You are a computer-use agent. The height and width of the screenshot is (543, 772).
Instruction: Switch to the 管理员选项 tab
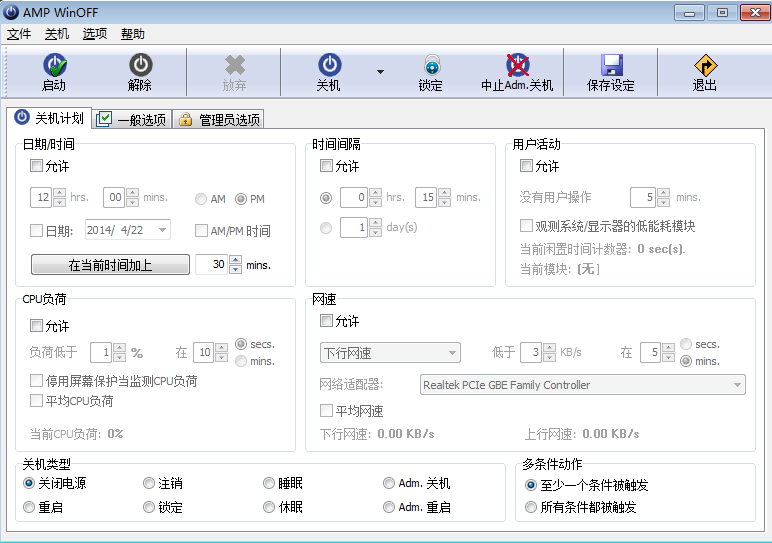(219, 120)
